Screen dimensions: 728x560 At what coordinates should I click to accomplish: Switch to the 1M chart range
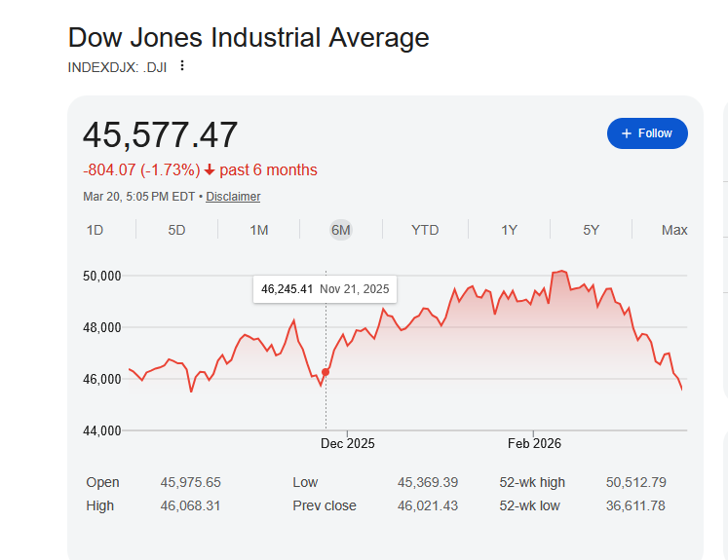click(258, 230)
